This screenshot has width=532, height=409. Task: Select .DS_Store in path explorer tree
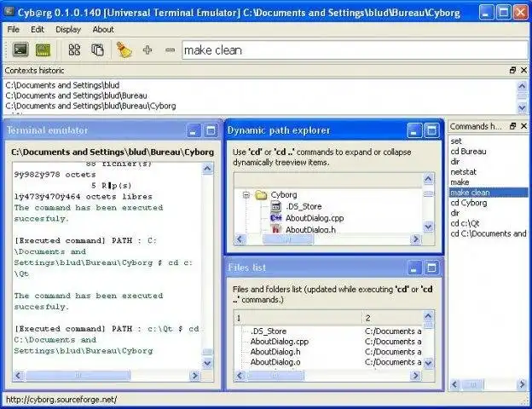304,206
